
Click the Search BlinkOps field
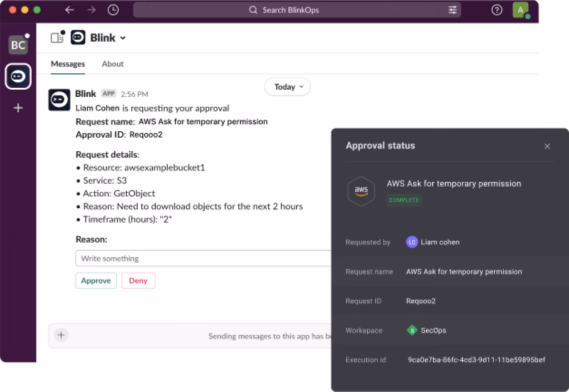coord(297,10)
